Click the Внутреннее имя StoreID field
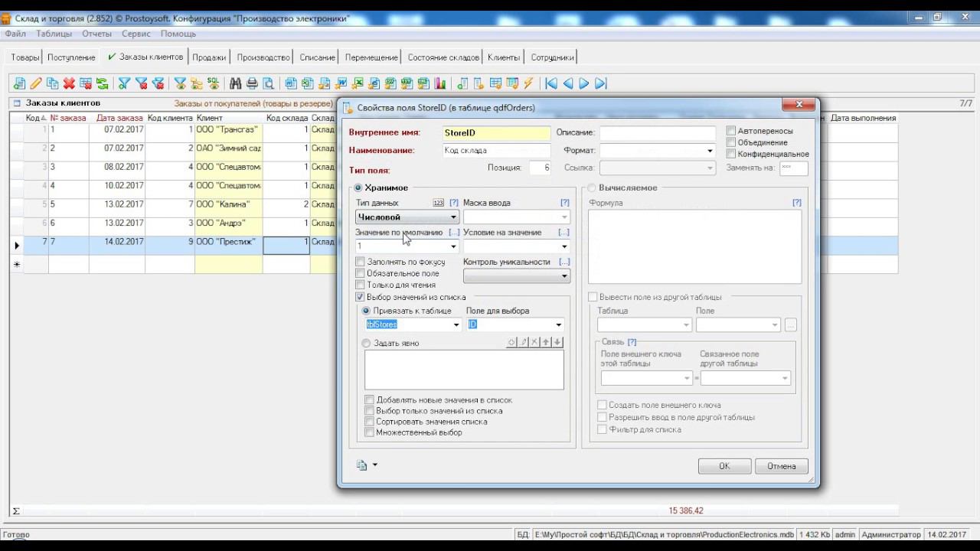Image resolution: width=980 pixels, height=551 pixels. click(x=496, y=133)
